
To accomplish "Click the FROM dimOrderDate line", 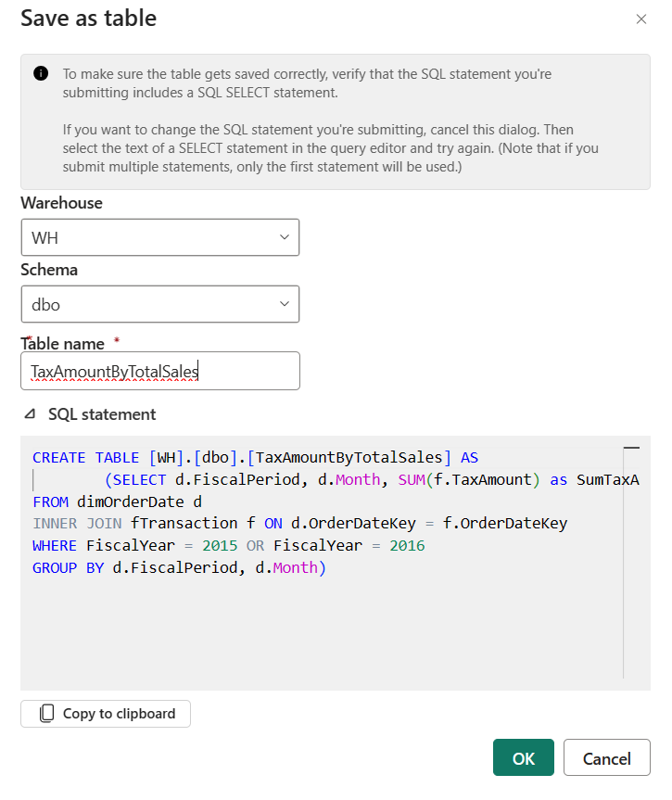I will click(117, 502).
